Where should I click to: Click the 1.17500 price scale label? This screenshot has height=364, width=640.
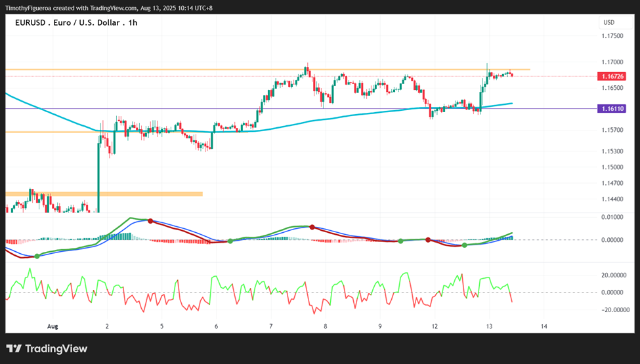click(612, 36)
